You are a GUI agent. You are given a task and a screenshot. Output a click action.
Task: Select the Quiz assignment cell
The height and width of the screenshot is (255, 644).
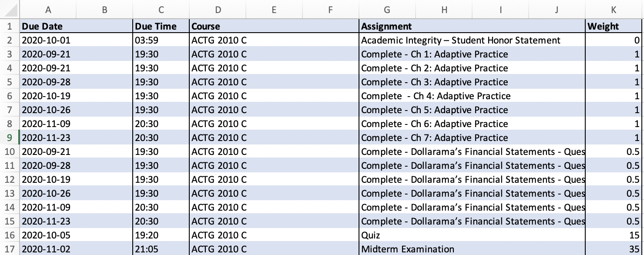point(472,235)
